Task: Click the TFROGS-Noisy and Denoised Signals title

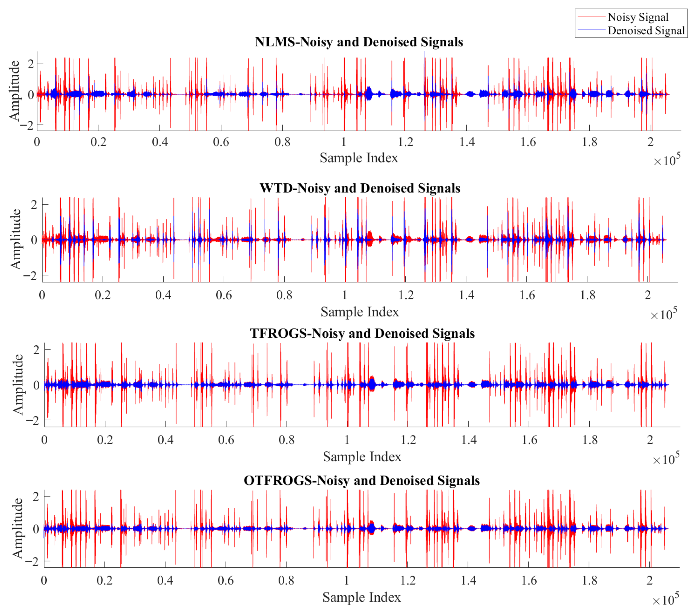Action: (362, 334)
